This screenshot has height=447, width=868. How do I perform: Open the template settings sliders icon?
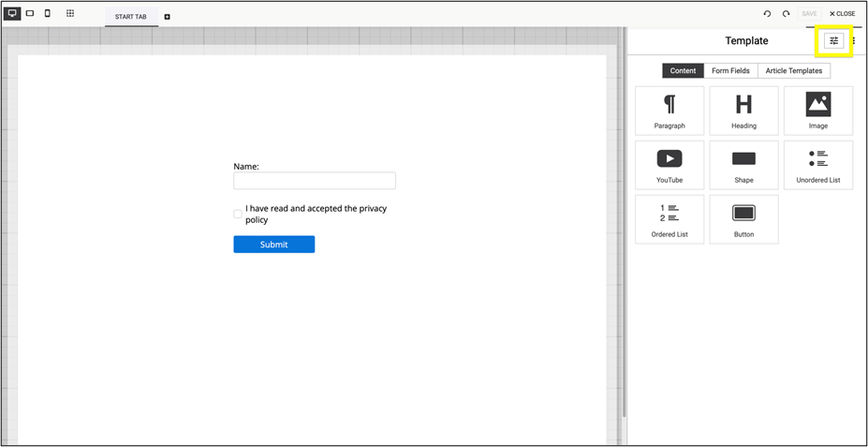[x=833, y=40]
